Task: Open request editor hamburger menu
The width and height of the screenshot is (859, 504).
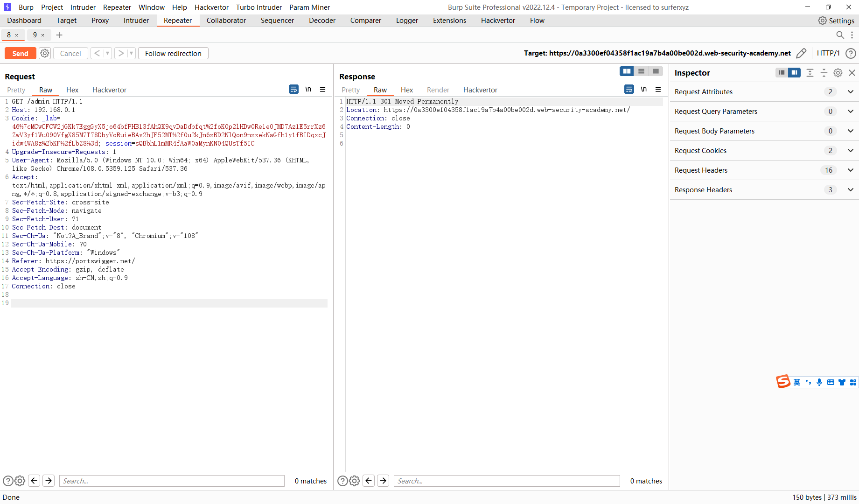Action: click(322, 89)
